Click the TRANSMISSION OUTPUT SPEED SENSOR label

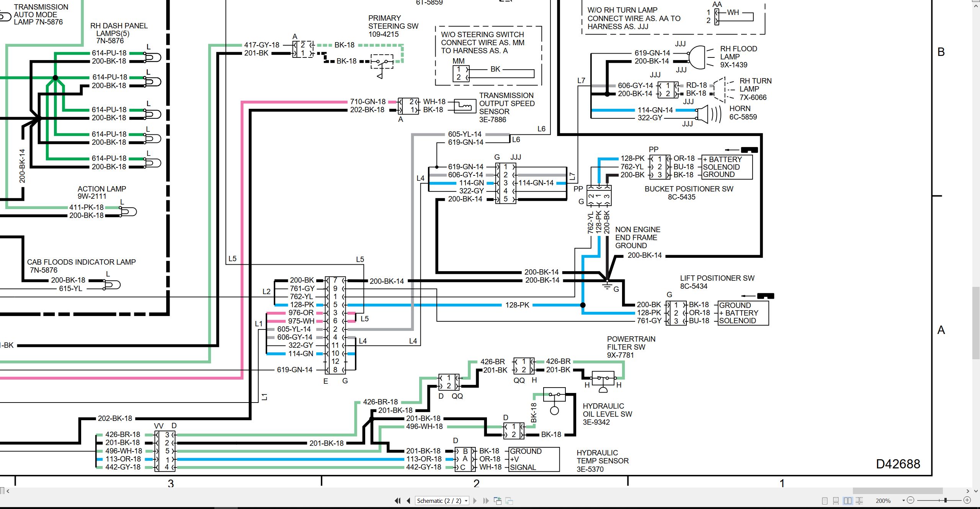(x=506, y=108)
